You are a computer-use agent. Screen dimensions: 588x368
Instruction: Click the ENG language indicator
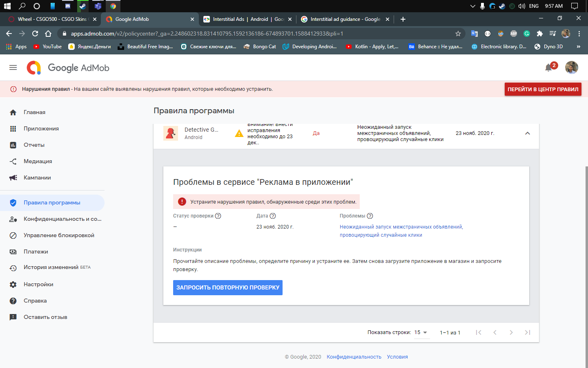(534, 6)
